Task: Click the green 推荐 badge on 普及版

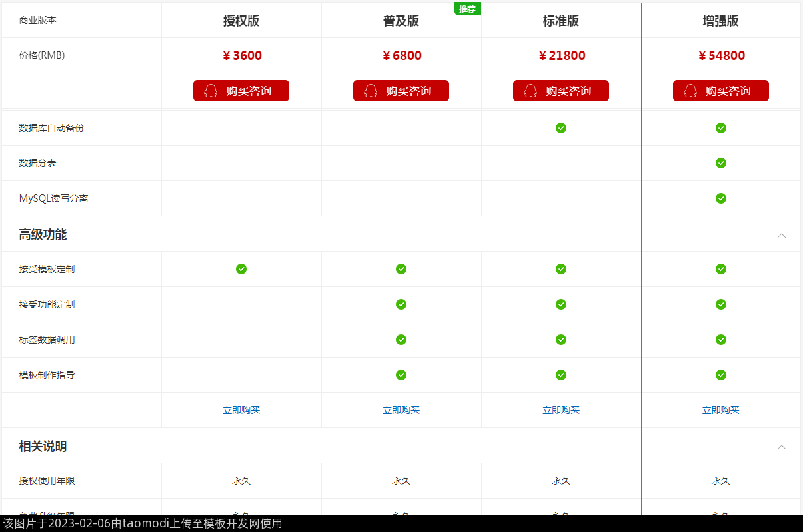Action: 467,9
